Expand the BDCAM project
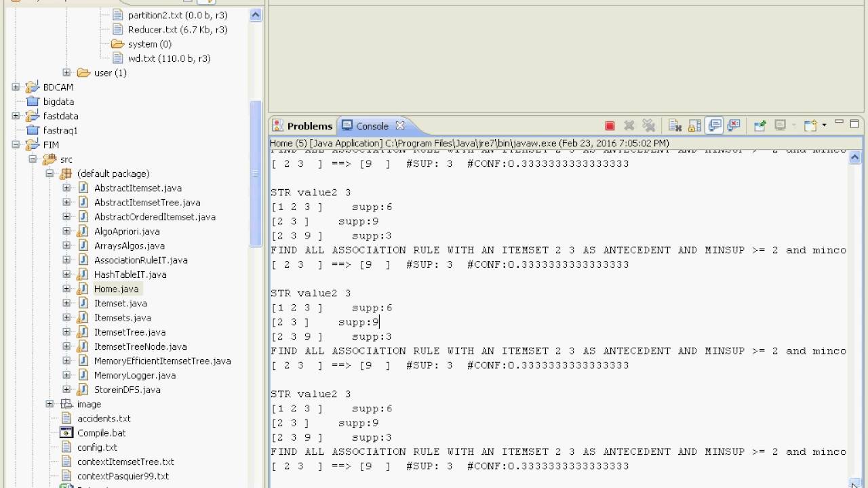 (16, 87)
